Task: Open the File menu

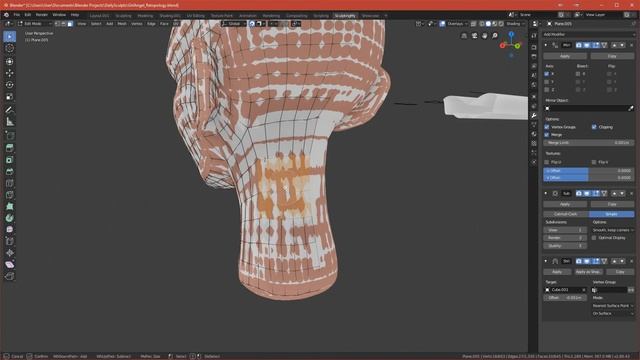Action: click(x=17, y=15)
